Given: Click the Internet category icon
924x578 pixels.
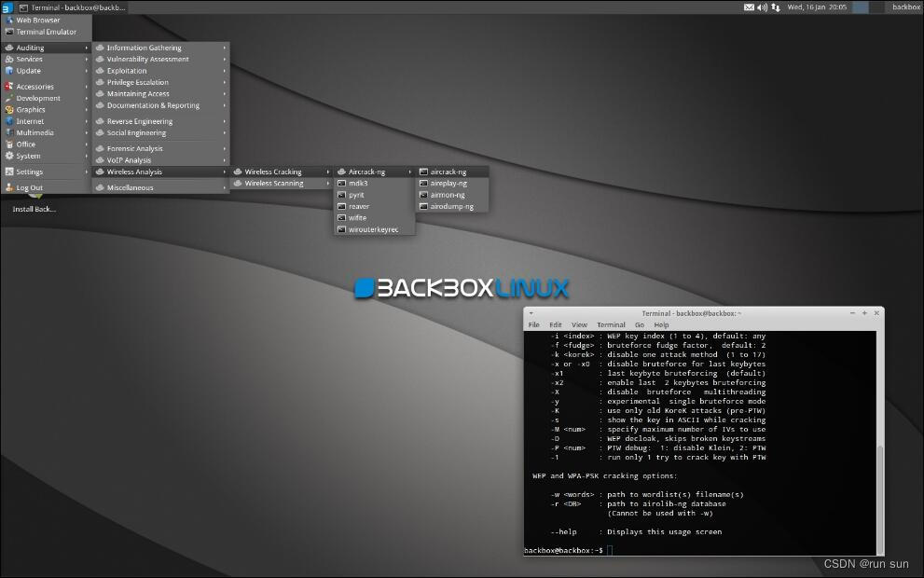Looking at the screenshot, I should (x=9, y=121).
